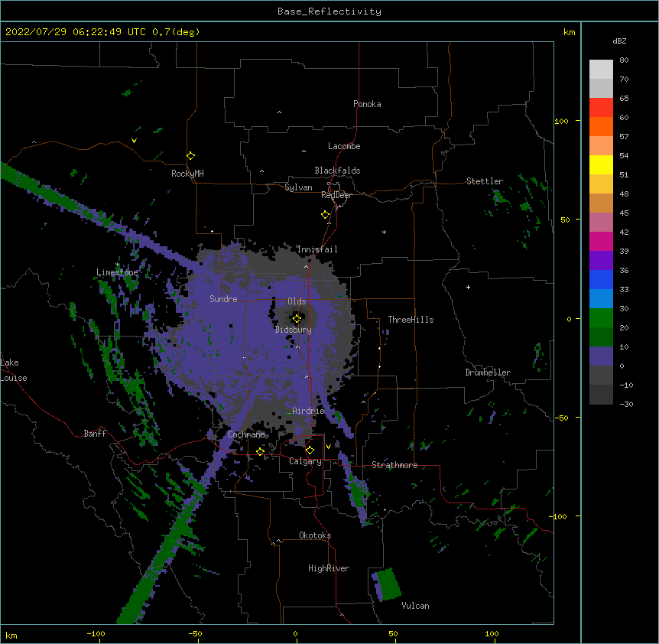
Task: Select the Base_Reflectivity title text
Action: pos(329,11)
